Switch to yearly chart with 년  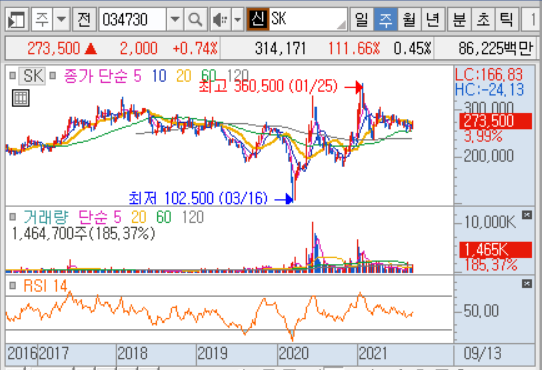[433, 20]
